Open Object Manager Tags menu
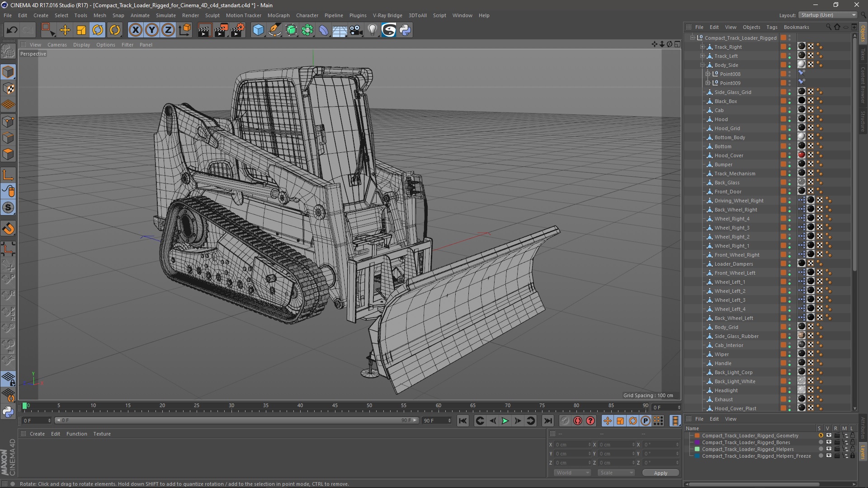The width and height of the screenshot is (868, 488). coord(772,27)
